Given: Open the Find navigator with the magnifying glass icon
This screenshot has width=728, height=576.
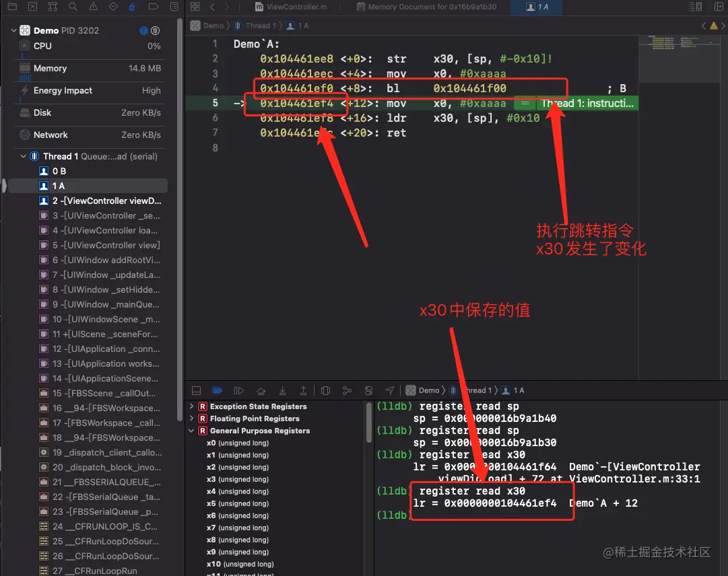Looking at the screenshot, I should tap(73, 7).
